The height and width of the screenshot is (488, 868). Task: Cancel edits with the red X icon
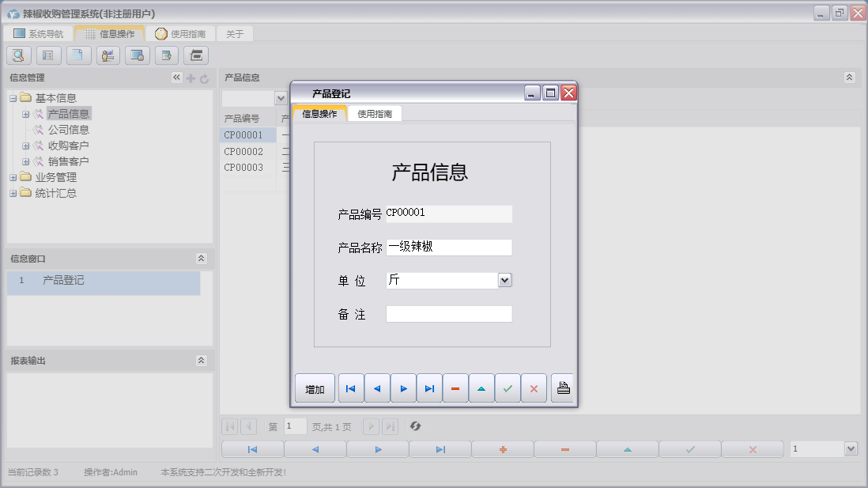tap(534, 388)
